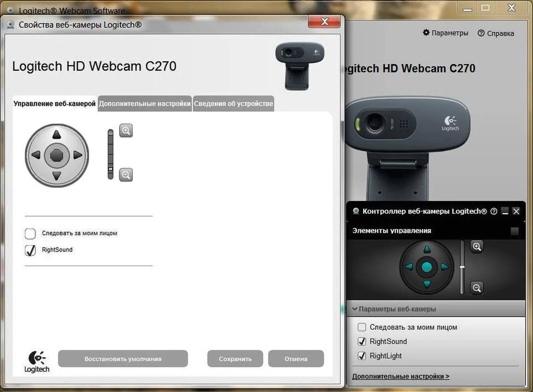Image resolution: width=533 pixels, height=392 pixels.
Task: Open 'Дополнительные настройки >' link
Action: click(401, 376)
